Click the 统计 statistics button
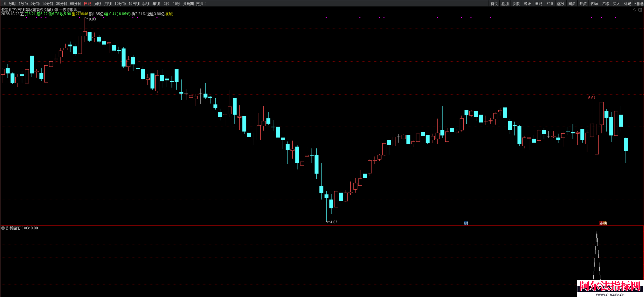644x297 pixels. (527, 4)
